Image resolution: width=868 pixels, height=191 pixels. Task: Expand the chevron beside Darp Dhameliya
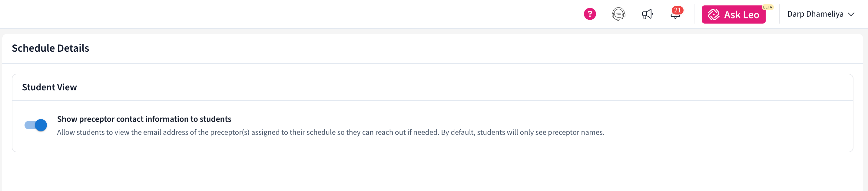pos(851,14)
